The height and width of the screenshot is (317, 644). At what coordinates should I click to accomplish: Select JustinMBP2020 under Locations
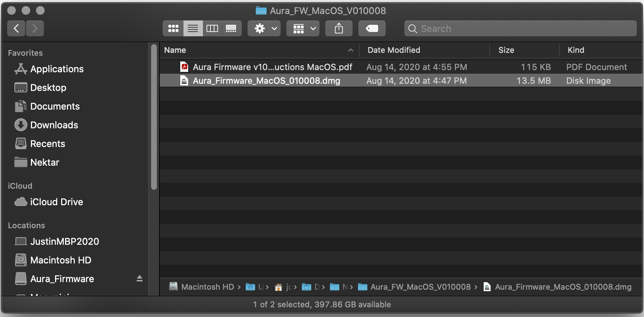(x=64, y=242)
